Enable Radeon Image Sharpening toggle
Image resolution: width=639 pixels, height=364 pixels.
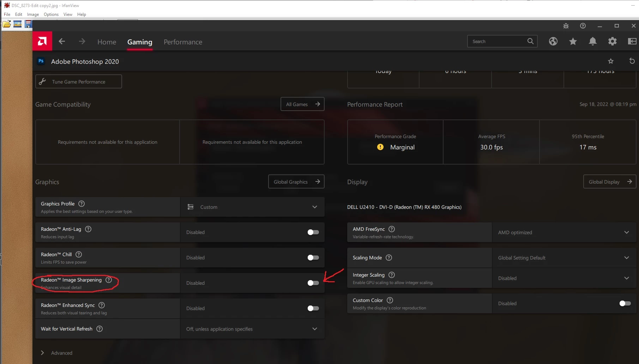[313, 283]
